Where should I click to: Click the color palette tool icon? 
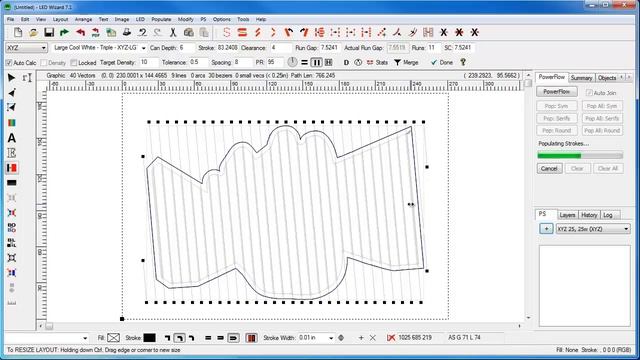point(11,122)
